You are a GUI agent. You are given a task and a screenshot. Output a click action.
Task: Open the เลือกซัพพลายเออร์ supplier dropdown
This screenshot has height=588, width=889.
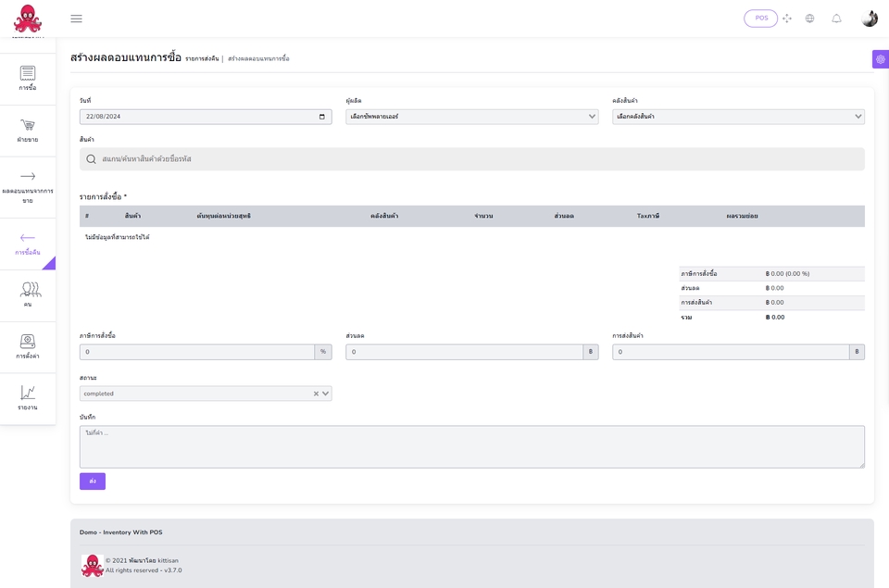tap(472, 116)
